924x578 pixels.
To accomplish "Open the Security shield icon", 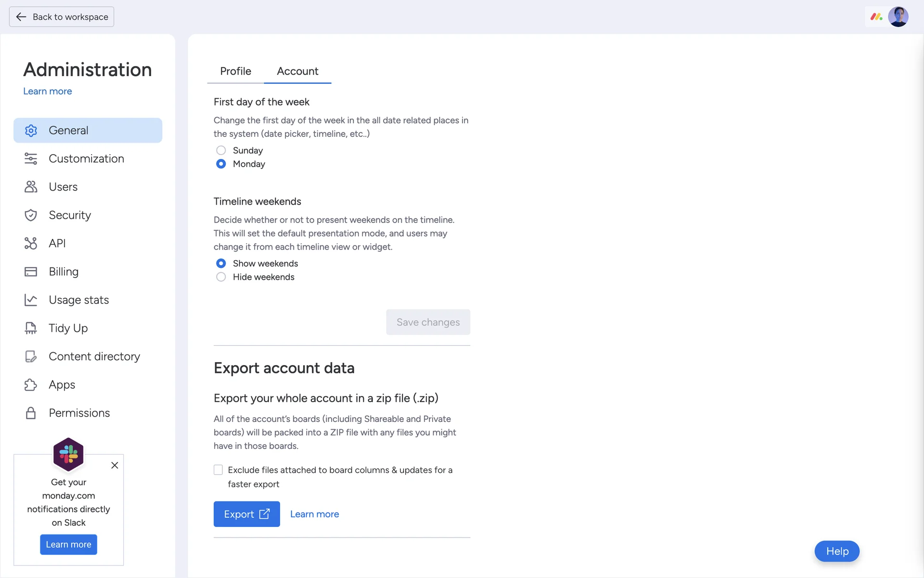I will click(x=31, y=215).
